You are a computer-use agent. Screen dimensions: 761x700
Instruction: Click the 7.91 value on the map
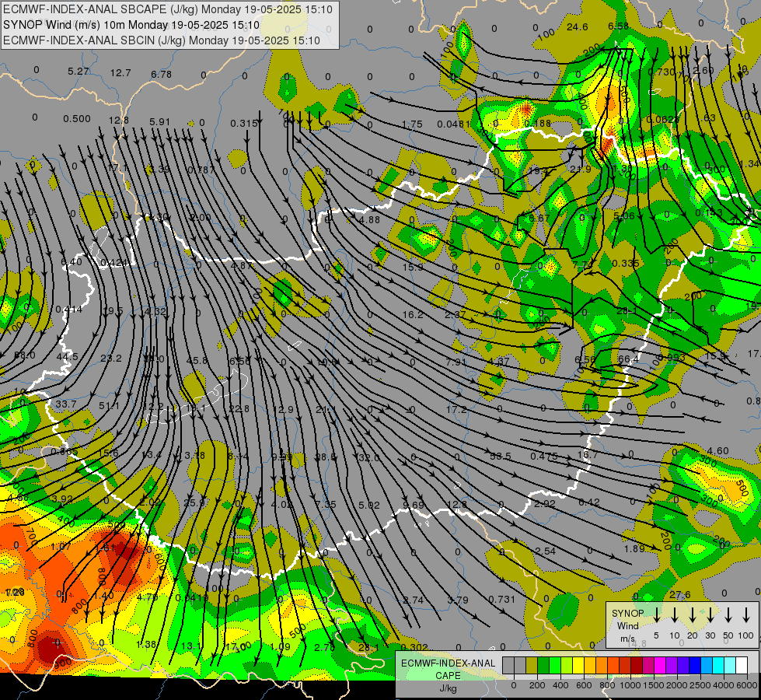456,362
